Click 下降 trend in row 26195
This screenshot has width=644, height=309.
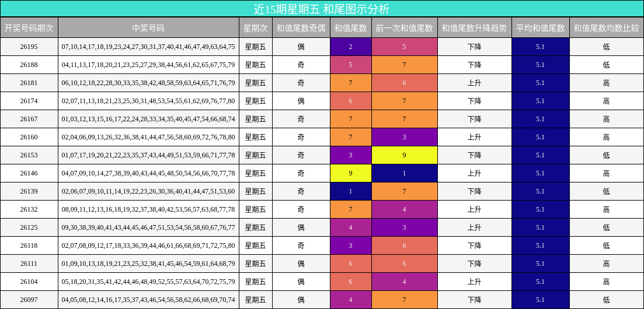(474, 47)
